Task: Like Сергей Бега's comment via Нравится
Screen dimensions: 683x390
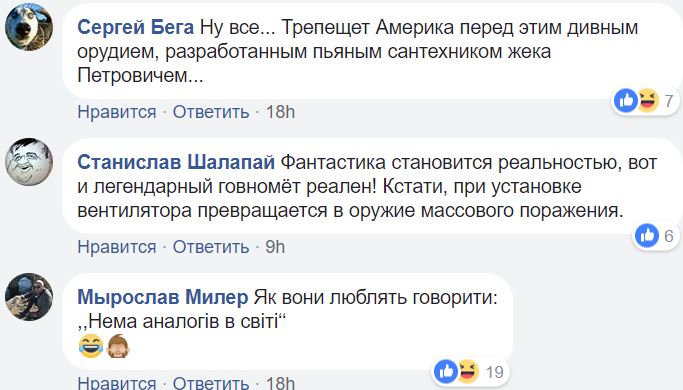Action: click(x=117, y=112)
